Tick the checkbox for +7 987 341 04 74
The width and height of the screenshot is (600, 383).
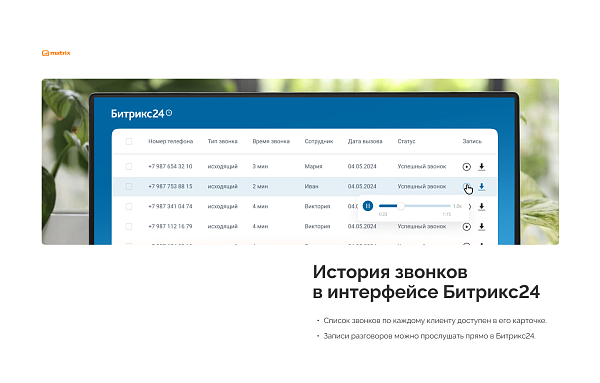[x=129, y=206]
